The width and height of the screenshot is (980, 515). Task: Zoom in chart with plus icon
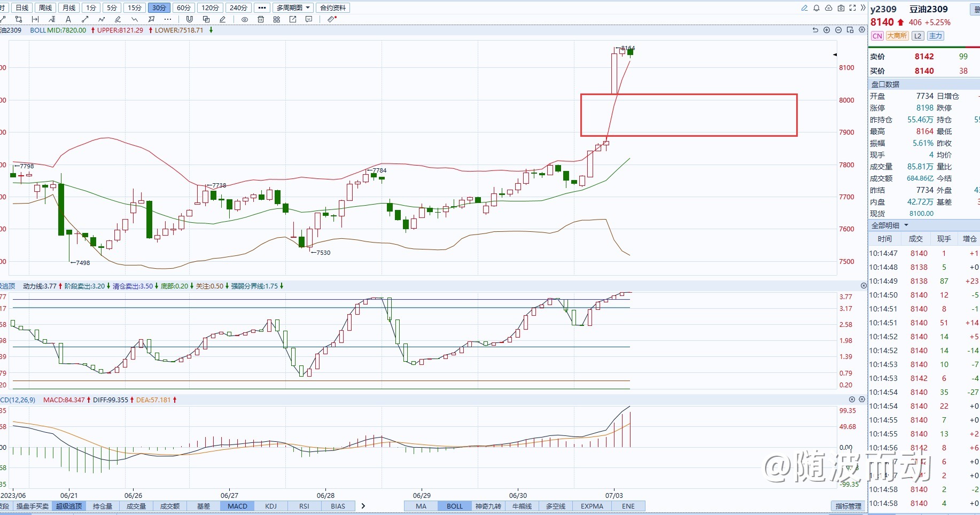(827, 30)
